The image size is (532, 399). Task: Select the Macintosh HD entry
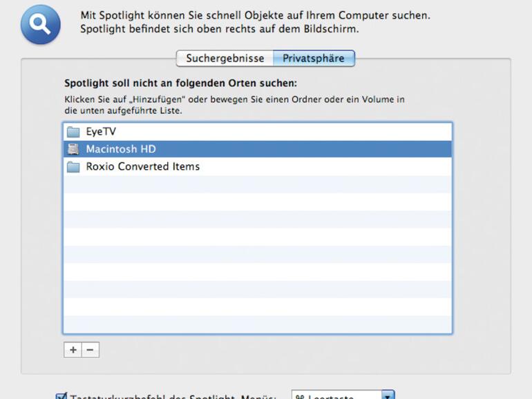click(x=258, y=149)
